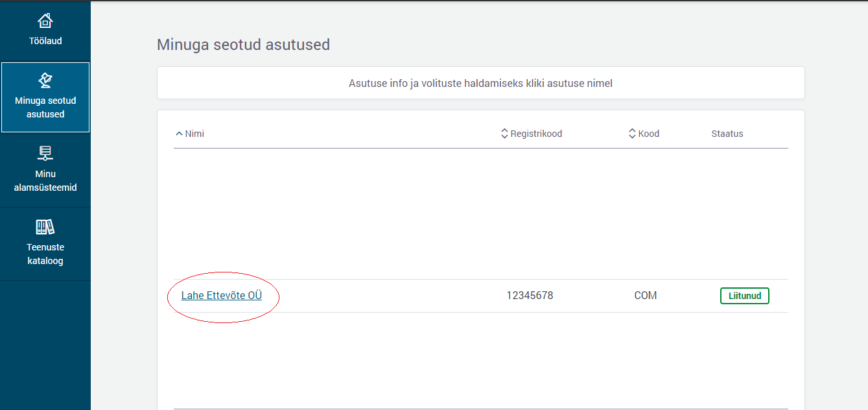Click the Asutuse info banner text
The image size is (868, 410).
click(x=480, y=83)
